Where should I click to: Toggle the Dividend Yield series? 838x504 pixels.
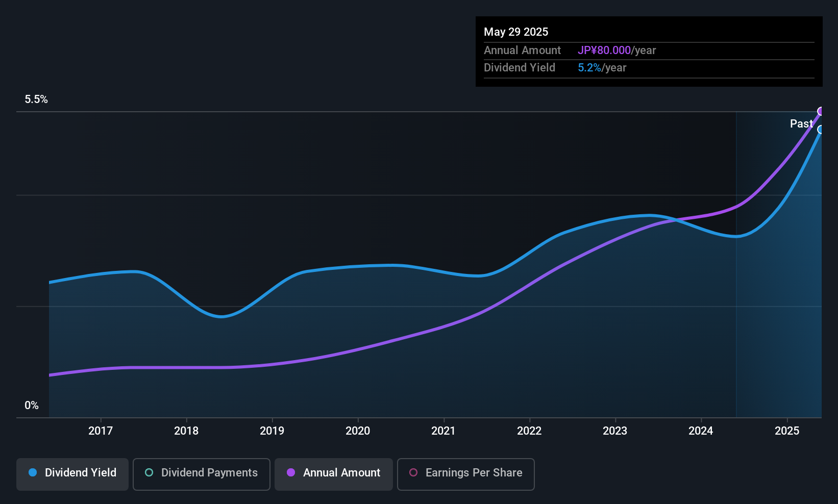[72, 474]
